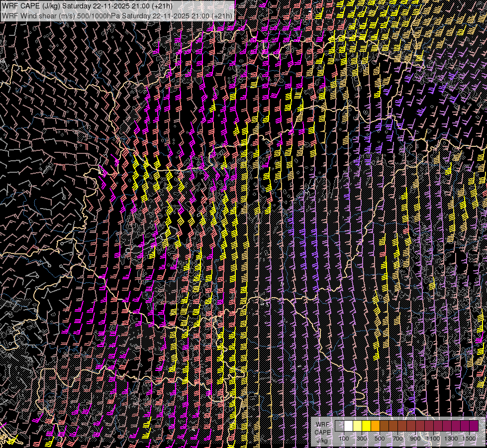
Task: Select the 500 legend scale value
Action: [x=380, y=438]
